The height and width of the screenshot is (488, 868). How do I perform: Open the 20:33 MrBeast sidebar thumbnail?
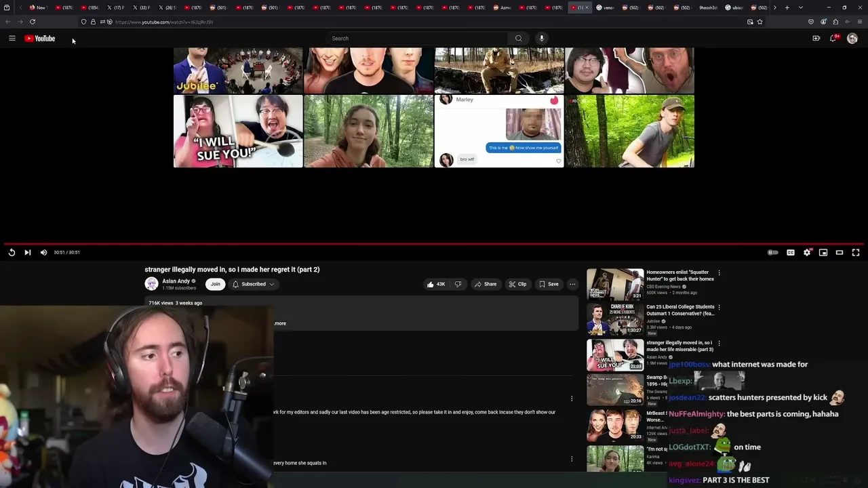[x=615, y=425]
